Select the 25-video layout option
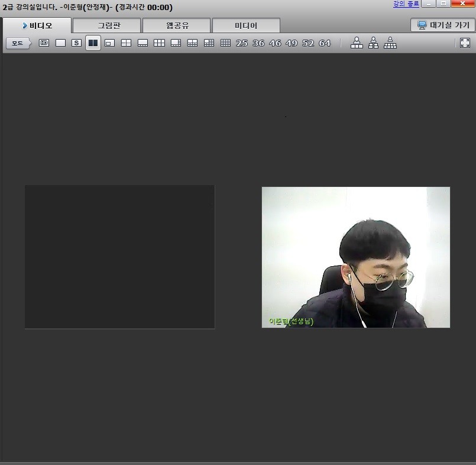Screen dimensions: 476x465 coord(242,43)
